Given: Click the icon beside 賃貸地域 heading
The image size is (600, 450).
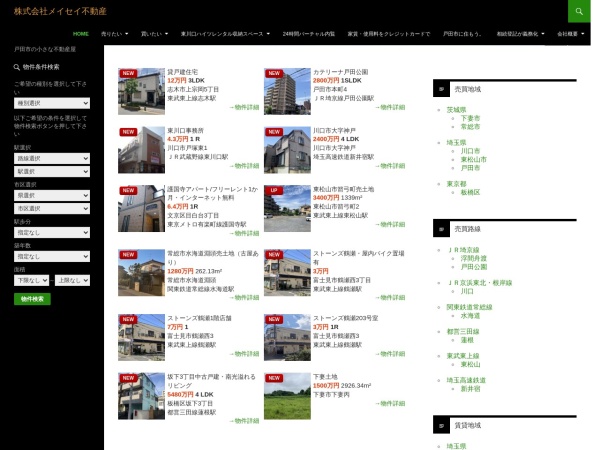Looking at the screenshot, I should [x=441, y=426].
